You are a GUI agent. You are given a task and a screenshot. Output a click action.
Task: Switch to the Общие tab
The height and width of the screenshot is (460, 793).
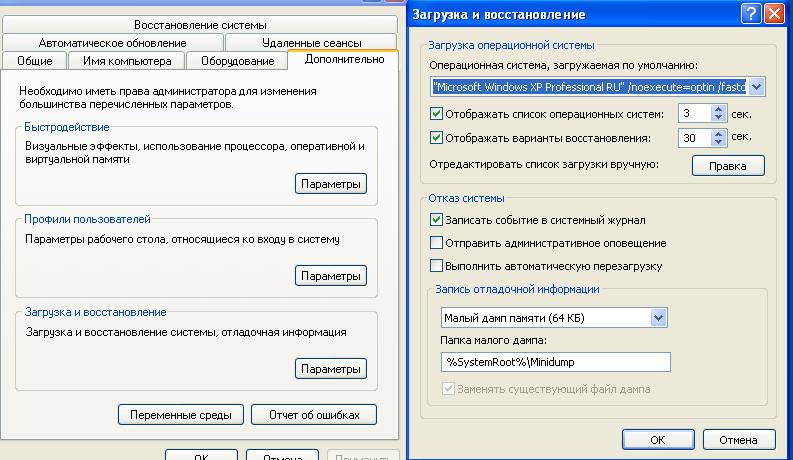(36, 62)
